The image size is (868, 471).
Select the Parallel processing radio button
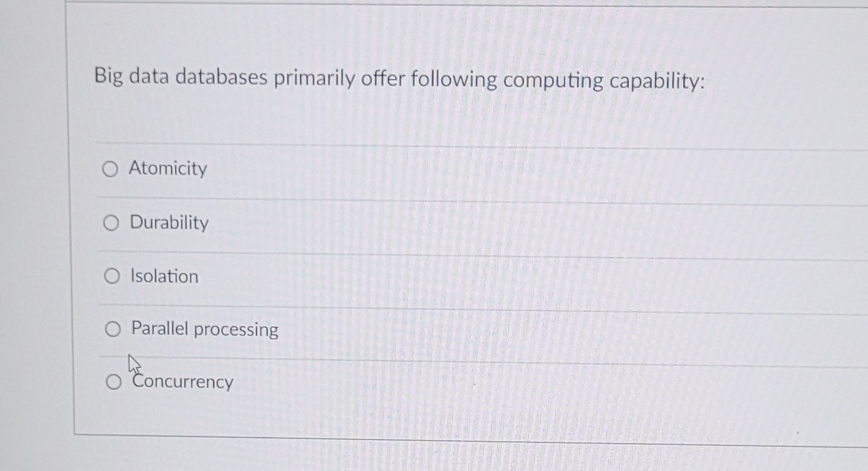pos(112,329)
